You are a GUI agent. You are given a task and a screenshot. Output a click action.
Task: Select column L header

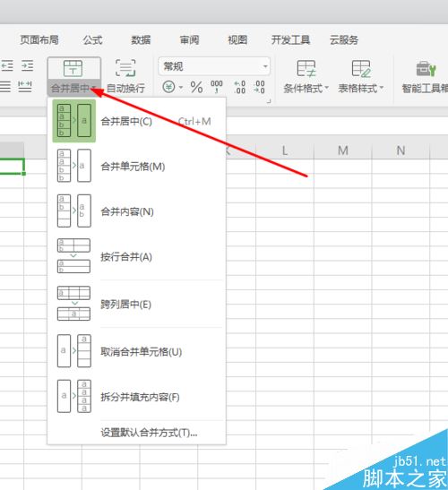tap(285, 150)
